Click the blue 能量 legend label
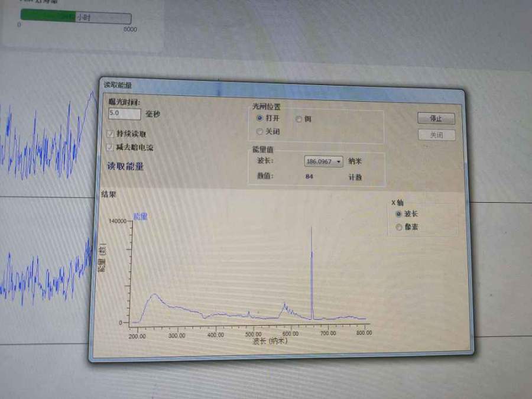532x399 pixels. [x=140, y=216]
